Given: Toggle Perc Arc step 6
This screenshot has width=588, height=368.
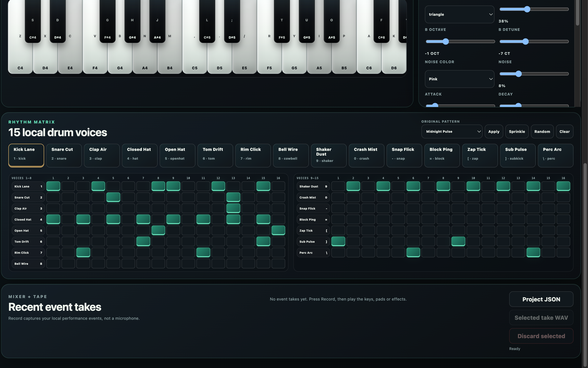Looking at the screenshot, I should [x=413, y=252].
